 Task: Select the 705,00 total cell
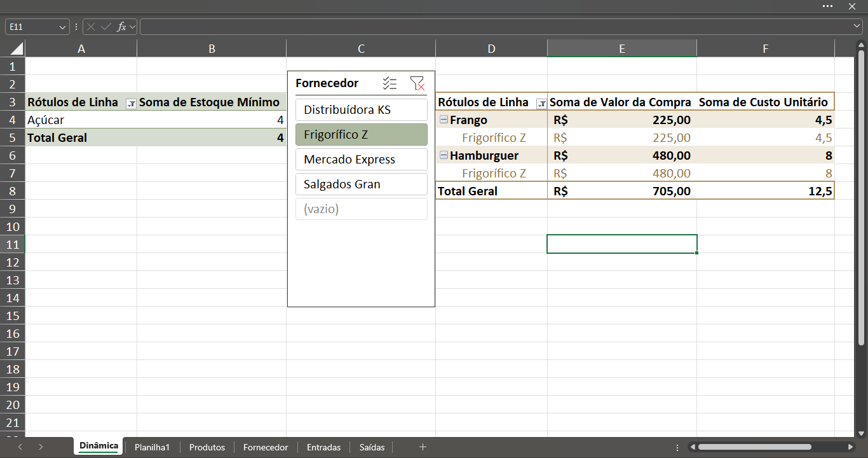[622, 191]
